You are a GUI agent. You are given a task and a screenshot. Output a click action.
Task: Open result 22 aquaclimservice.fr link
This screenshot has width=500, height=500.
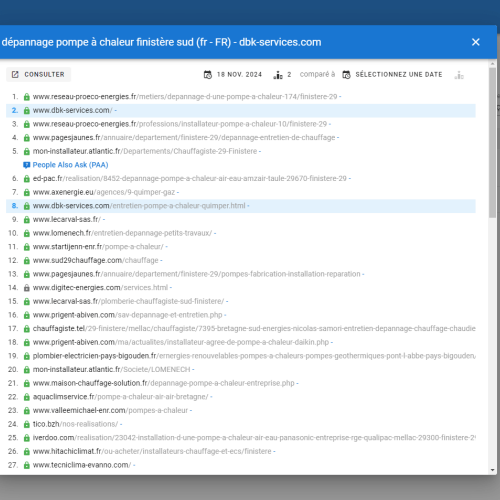(120, 397)
